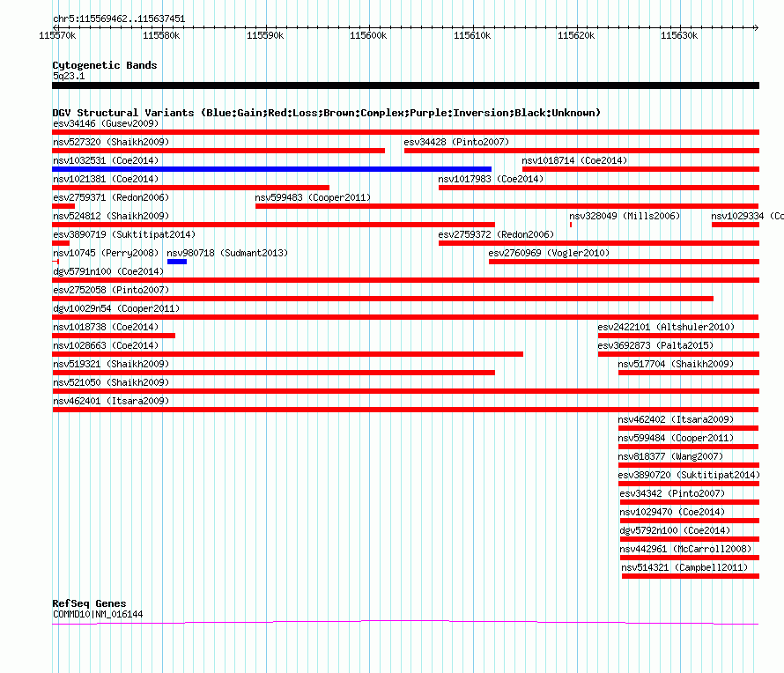Click the 115630k ruler tick label
Screen dimensions: 784x673
679,35
